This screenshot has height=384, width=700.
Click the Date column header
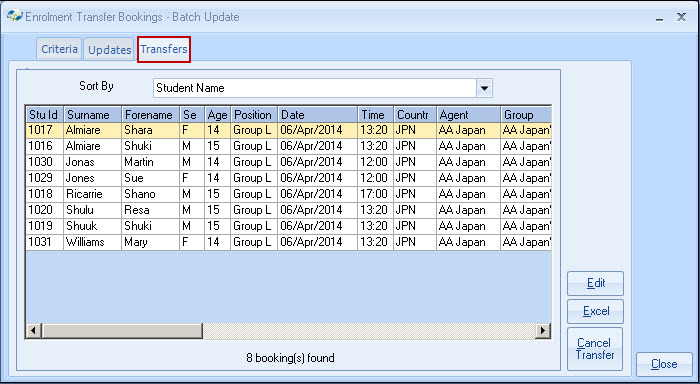(x=317, y=115)
